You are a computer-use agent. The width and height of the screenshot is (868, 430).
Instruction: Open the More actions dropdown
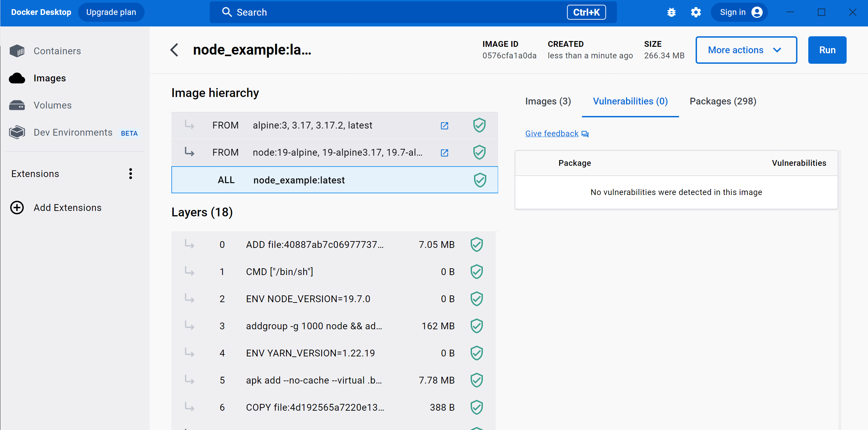(x=746, y=50)
